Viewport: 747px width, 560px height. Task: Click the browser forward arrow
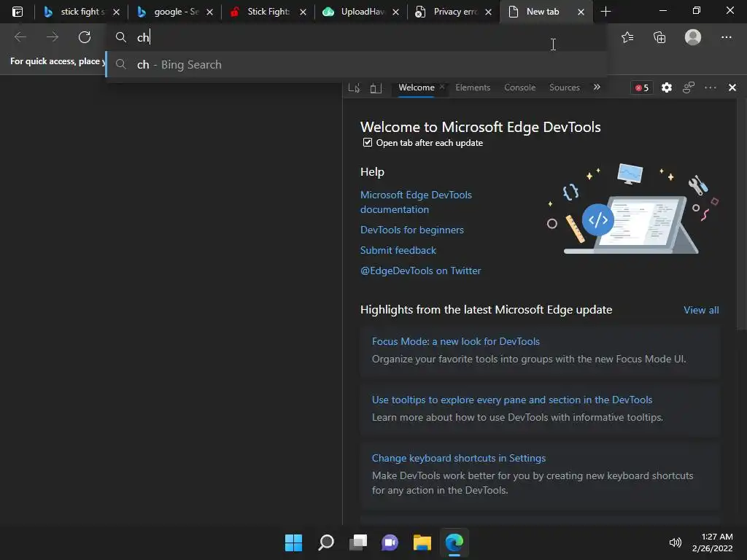[x=53, y=37]
